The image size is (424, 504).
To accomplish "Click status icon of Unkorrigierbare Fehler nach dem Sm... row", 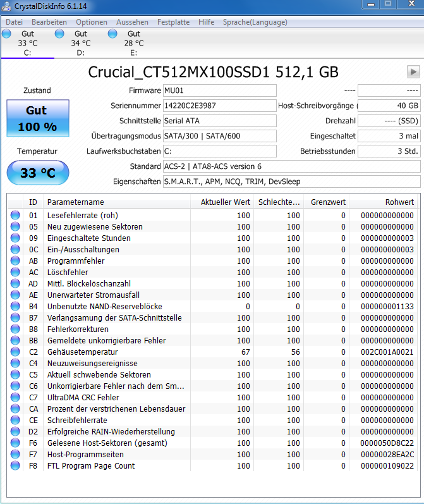I will [15, 386].
